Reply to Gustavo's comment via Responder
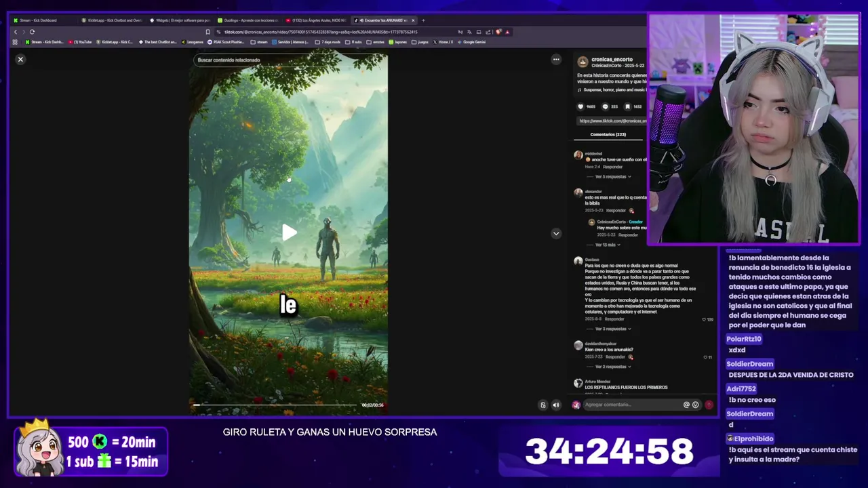Image resolution: width=868 pixels, height=488 pixels. 614,319
